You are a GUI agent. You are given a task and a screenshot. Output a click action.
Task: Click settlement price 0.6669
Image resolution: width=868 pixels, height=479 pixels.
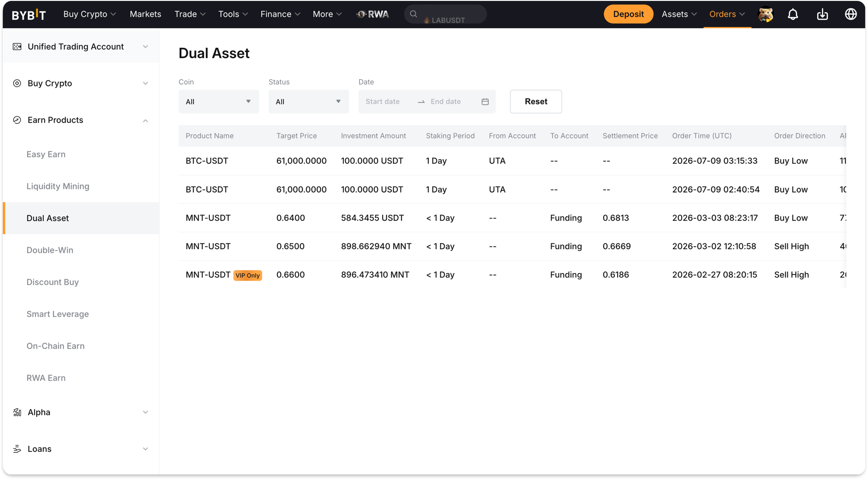click(x=616, y=246)
